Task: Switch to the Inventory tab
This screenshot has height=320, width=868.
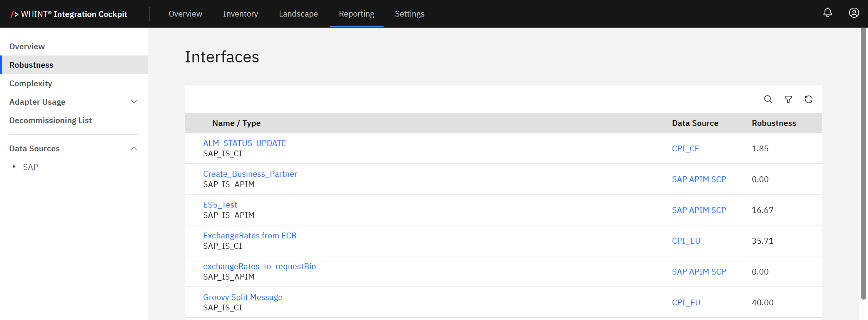Action: [240, 14]
